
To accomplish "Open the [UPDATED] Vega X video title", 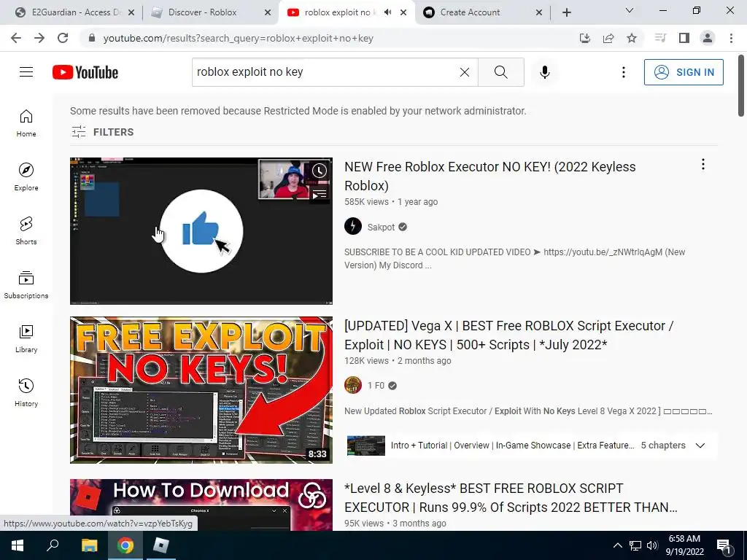I will [x=508, y=335].
